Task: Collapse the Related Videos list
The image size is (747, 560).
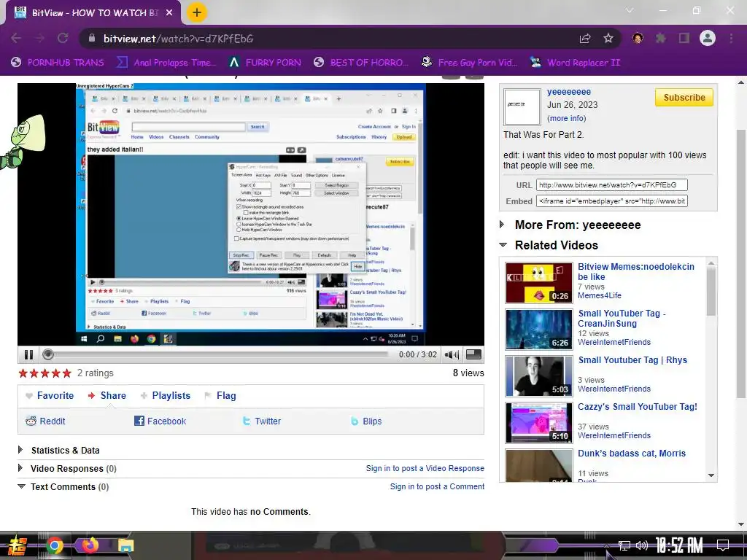Action: click(x=549, y=245)
